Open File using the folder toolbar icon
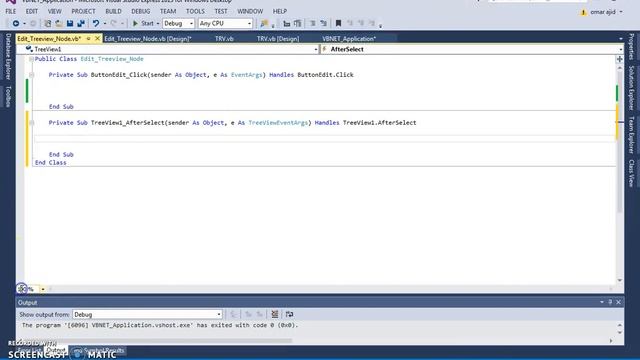The height and width of the screenshot is (360, 640). (x=59, y=24)
